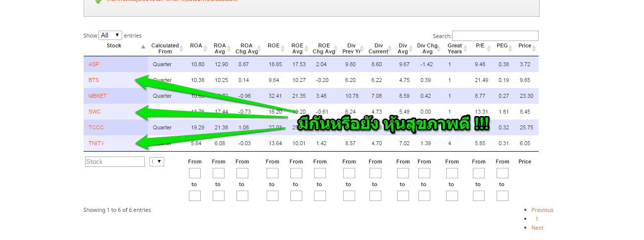
Task: Sort by Price column header
Action: (x=527, y=48)
